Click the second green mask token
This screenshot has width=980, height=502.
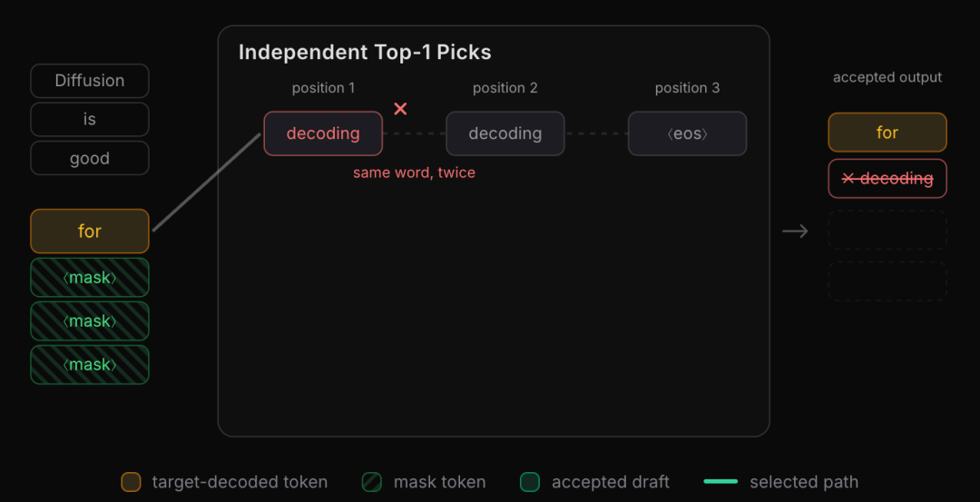(x=90, y=321)
